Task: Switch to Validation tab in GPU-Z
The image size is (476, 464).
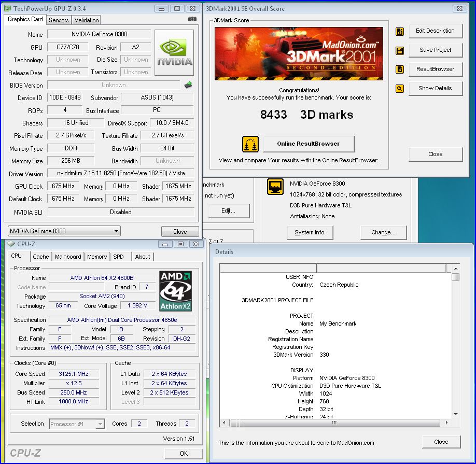Action: pos(87,20)
